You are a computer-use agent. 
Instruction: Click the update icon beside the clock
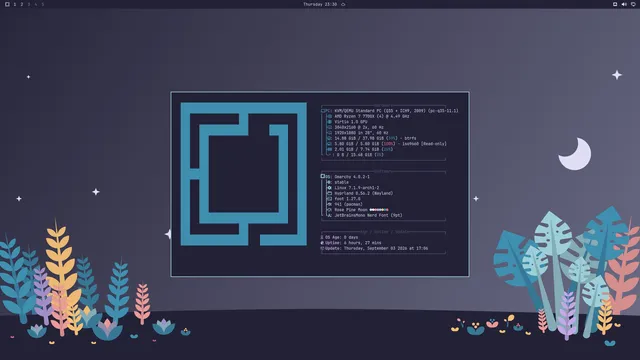(343, 4)
